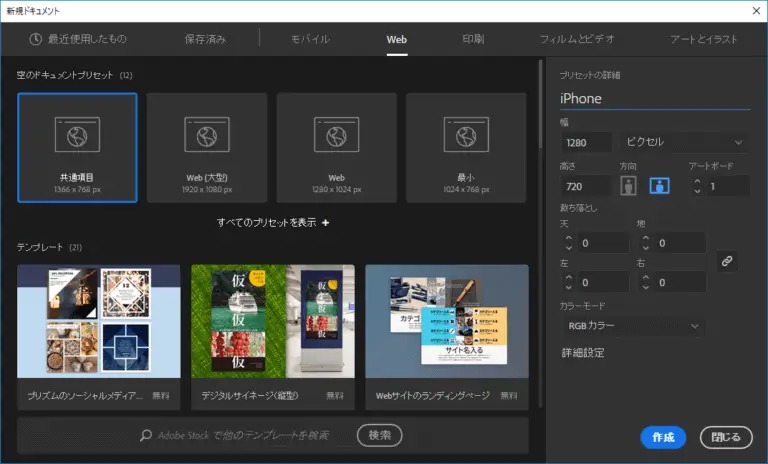Switch to the モバイル tab

point(310,39)
